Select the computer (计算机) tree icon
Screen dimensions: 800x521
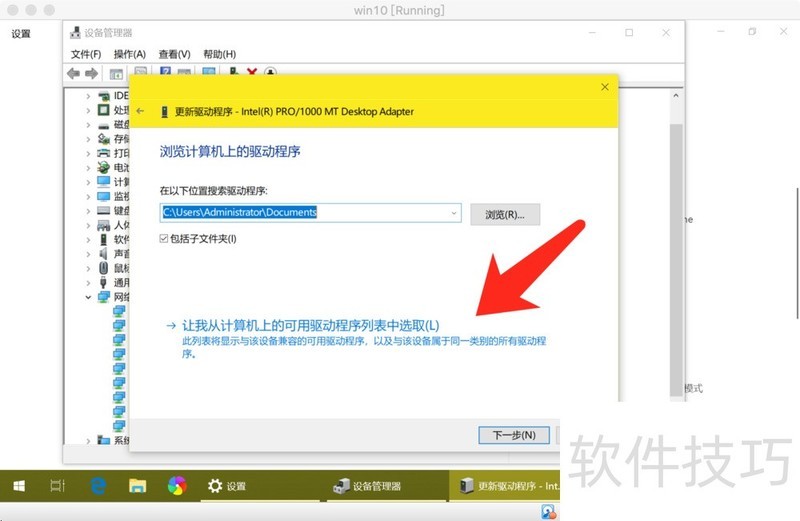pos(104,181)
